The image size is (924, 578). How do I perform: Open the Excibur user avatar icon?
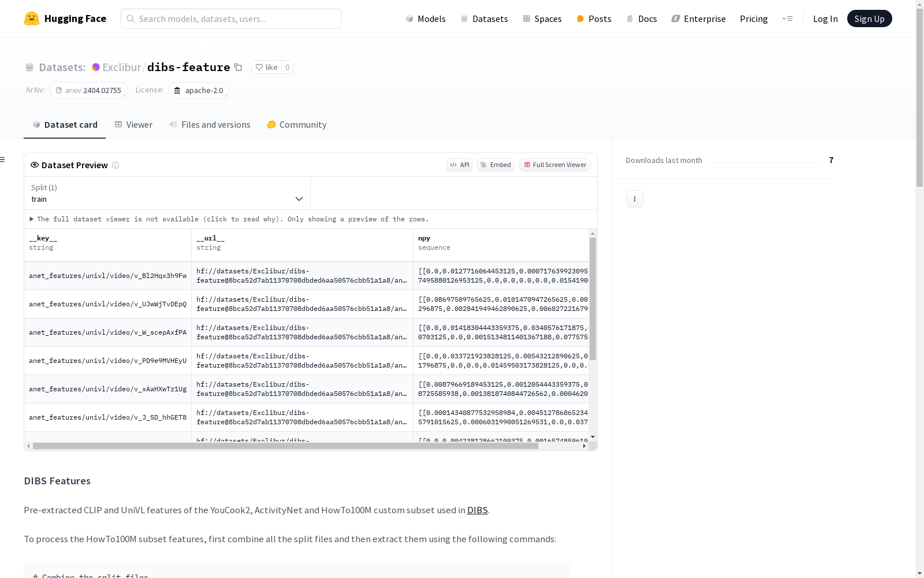(96, 67)
